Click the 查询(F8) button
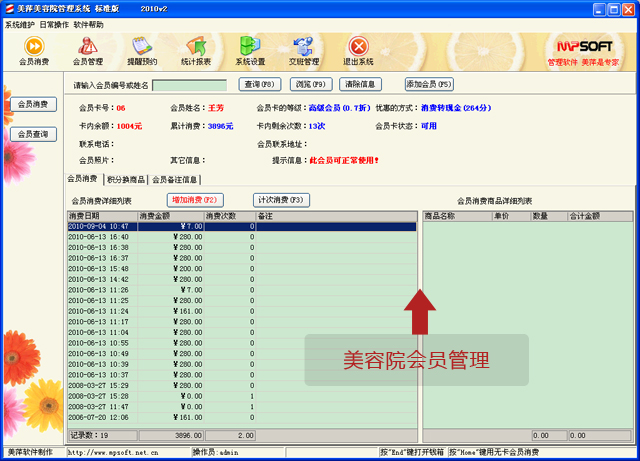 264,85
